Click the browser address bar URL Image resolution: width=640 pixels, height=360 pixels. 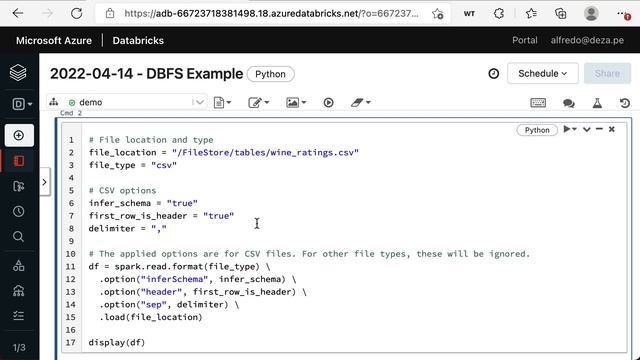pos(271,13)
